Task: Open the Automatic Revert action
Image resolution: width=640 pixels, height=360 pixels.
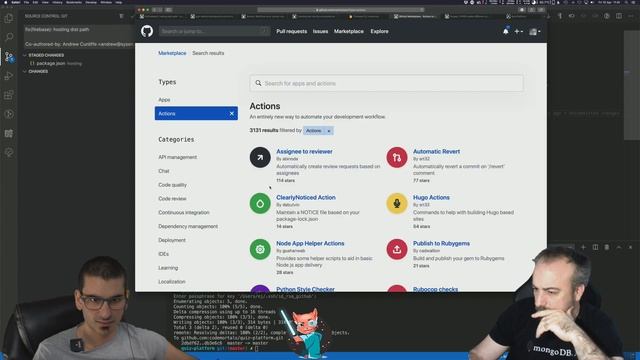Action: [436, 151]
